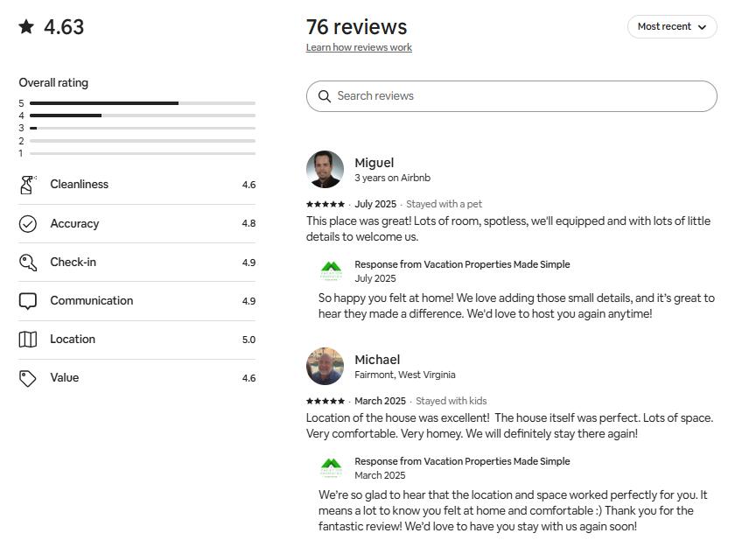Click reviewer name Miguel
The image size is (756, 547).
click(374, 163)
